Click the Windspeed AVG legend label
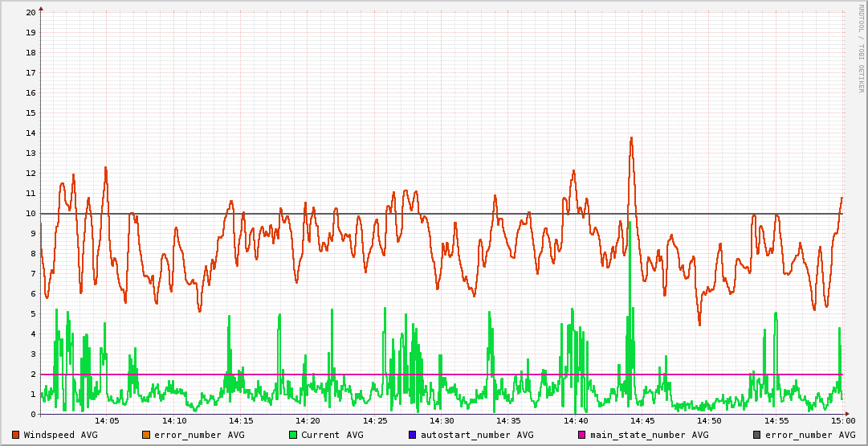 tap(60, 435)
